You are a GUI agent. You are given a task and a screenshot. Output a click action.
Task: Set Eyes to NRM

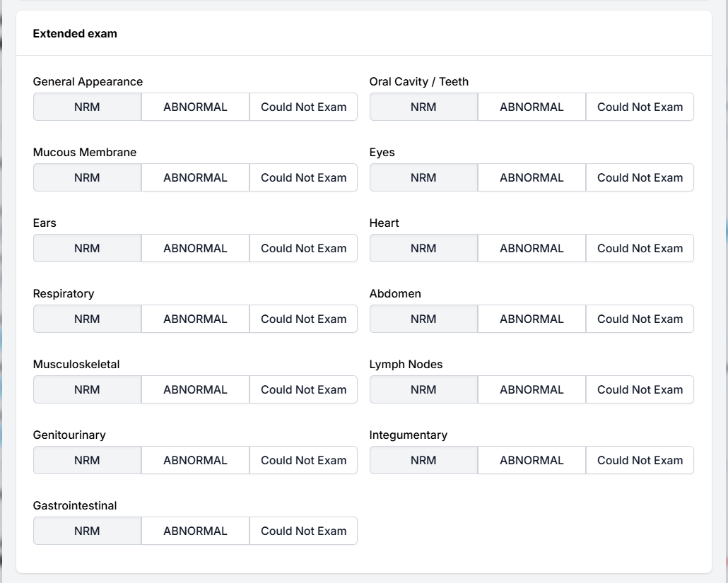coord(423,177)
